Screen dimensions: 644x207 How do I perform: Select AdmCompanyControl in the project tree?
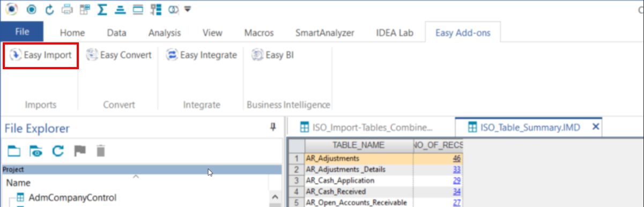click(x=72, y=197)
